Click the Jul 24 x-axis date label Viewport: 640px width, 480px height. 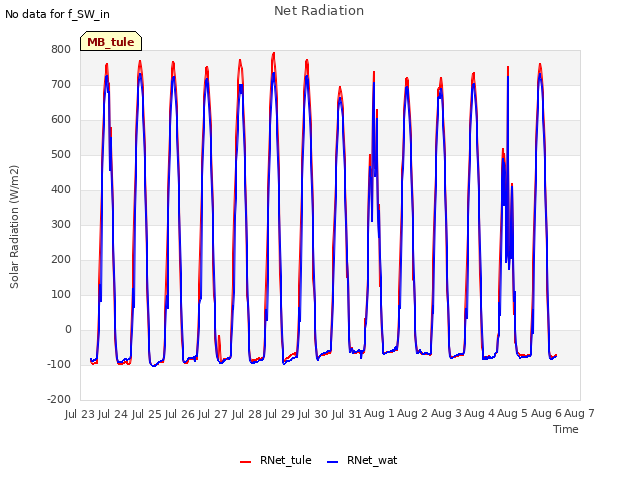coord(113,414)
